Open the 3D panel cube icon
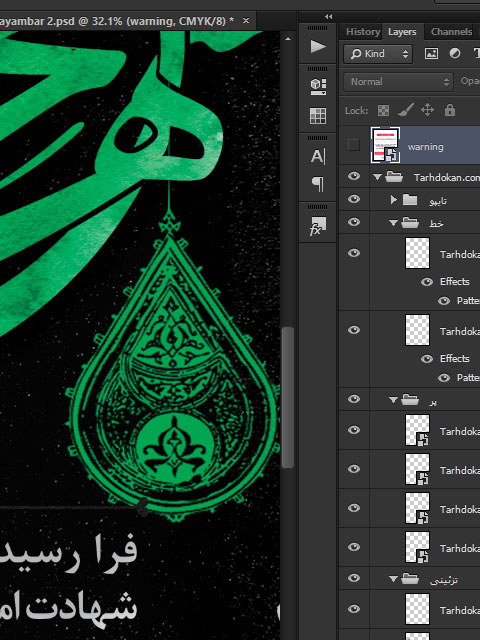Image resolution: width=480 pixels, height=640 pixels. (x=318, y=87)
